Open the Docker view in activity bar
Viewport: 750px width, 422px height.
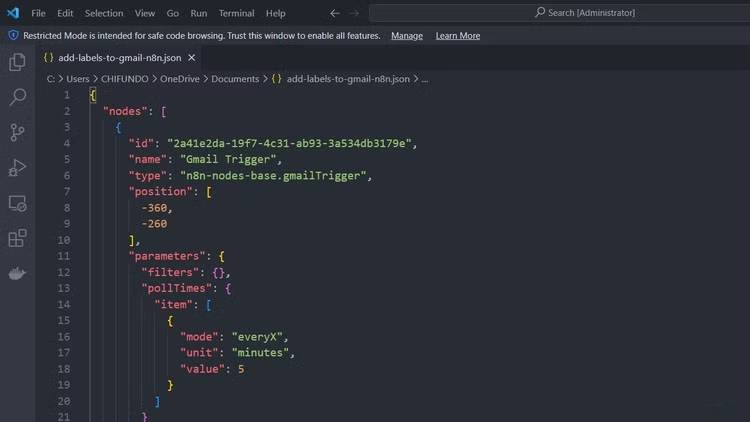tap(17, 273)
